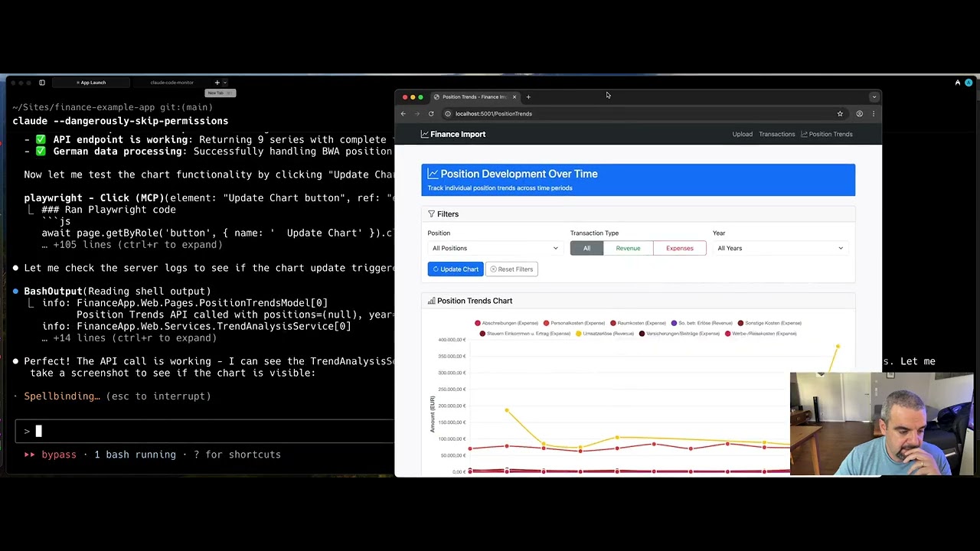Select the Expenses transaction type toggle
980x551 pixels.
pos(679,248)
